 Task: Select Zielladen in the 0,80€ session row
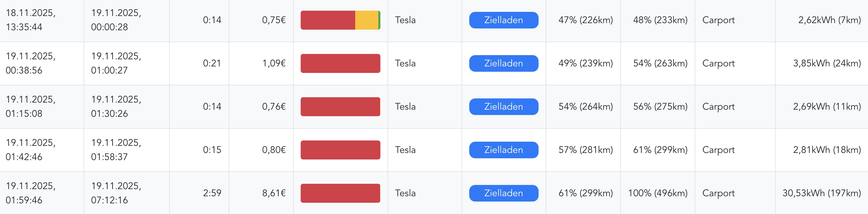(503, 150)
